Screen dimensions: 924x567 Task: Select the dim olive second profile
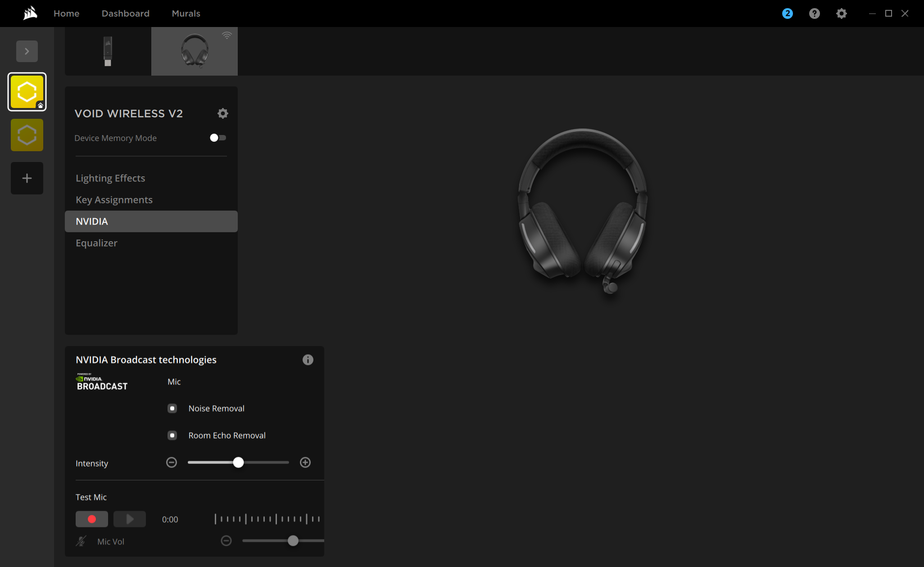(x=27, y=135)
